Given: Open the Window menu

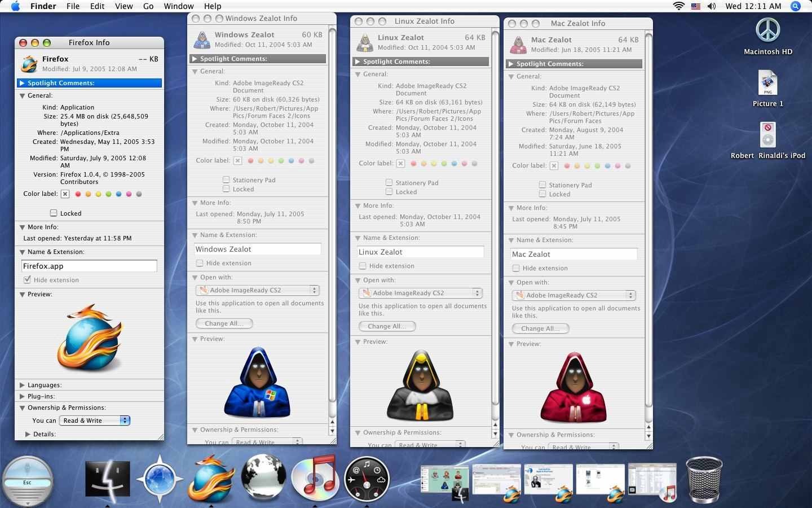Looking at the screenshot, I should (178, 6).
